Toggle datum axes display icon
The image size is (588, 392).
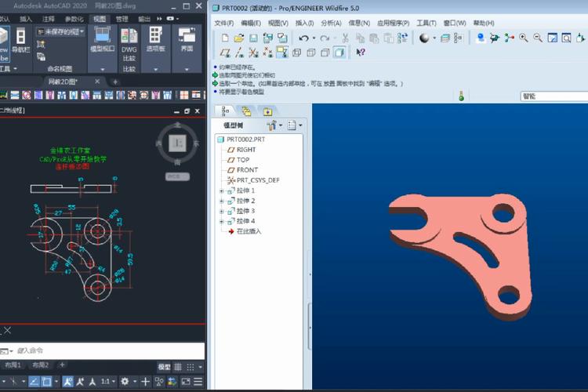coord(239,53)
